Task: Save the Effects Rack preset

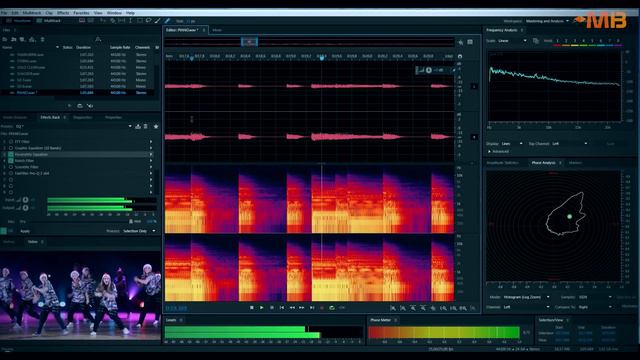Action: 138,127
